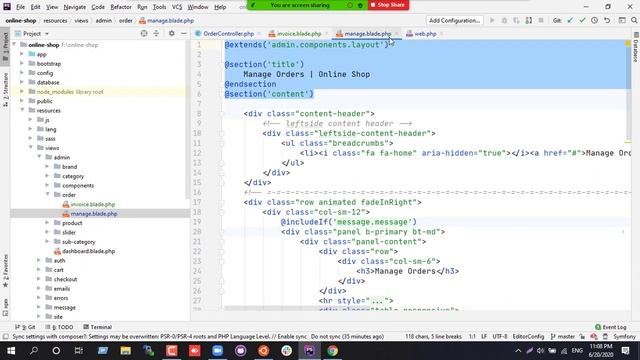Open Chrome from the taskbar
The height and width of the screenshot is (360, 640).
(332, 351)
